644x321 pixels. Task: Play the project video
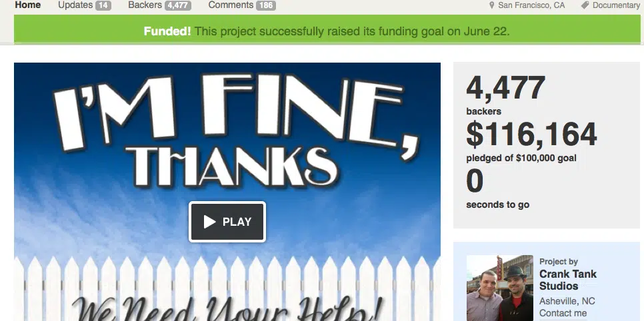coord(227,222)
